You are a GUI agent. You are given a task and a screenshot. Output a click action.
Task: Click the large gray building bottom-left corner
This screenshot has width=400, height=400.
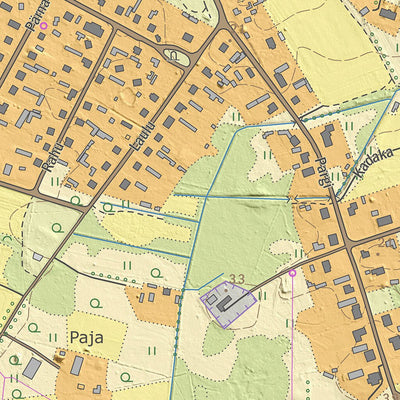[32, 368]
